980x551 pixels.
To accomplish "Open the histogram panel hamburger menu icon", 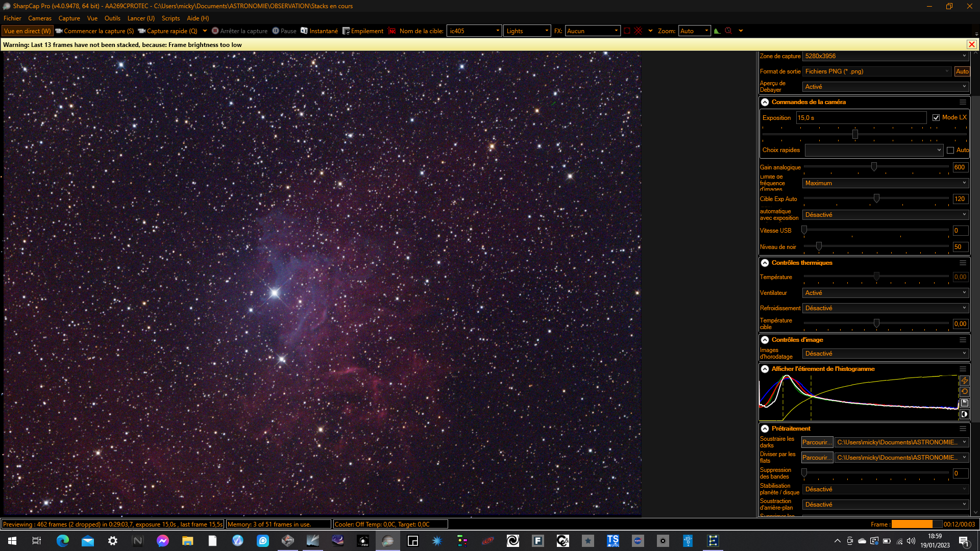I will pos(963,369).
